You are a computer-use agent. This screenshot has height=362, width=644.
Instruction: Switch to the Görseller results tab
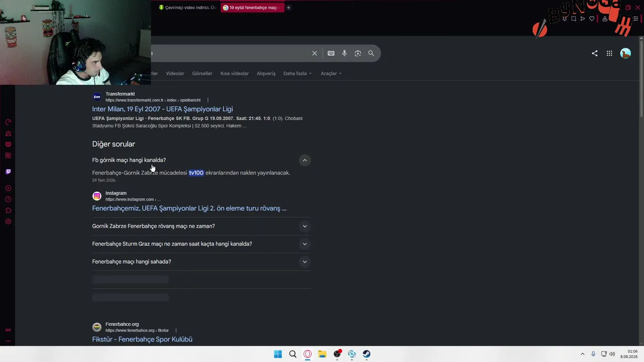(x=202, y=73)
